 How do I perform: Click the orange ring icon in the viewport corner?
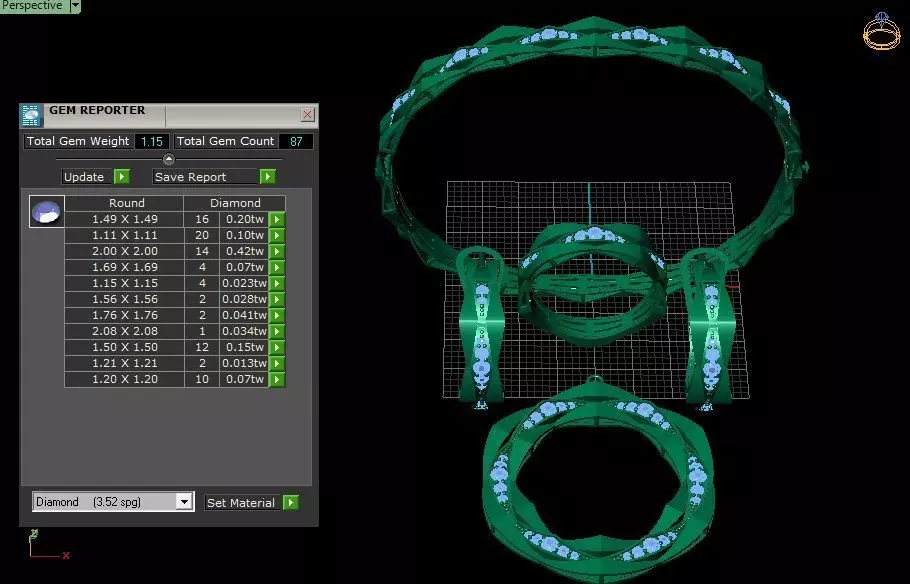(x=881, y=31)
